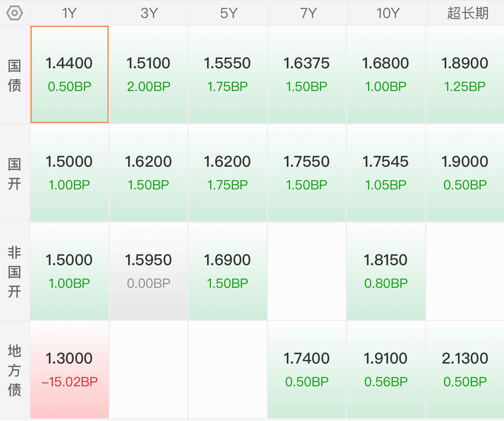Screen dimensions: 504x421
Task: Select the 1.8900 国债 超长期 cell
Action: 465,75
